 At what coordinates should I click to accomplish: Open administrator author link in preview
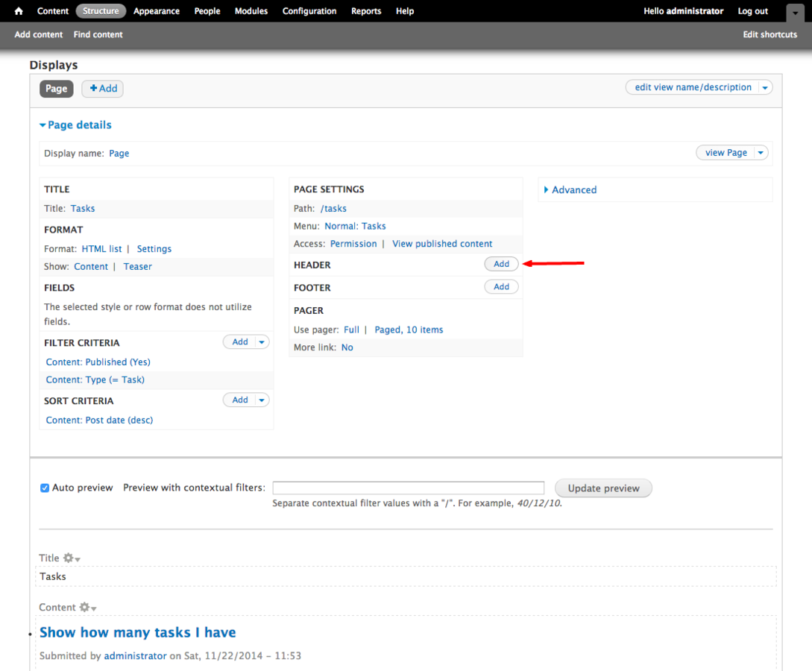pos(135,656)
